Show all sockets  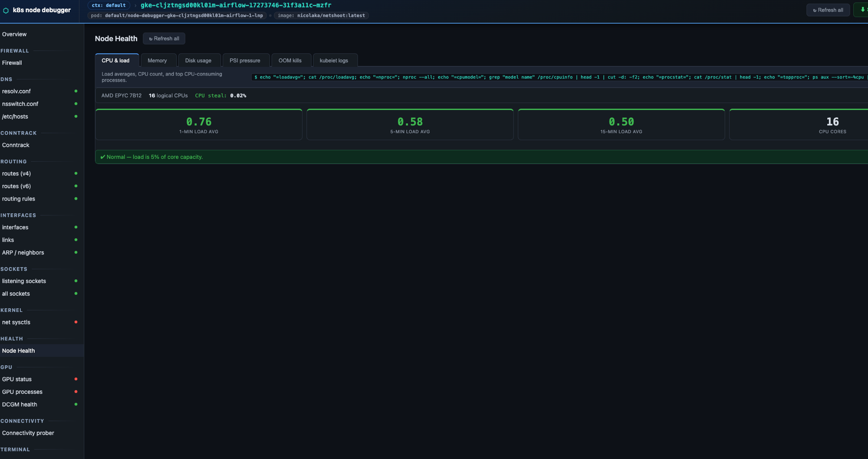[x=16, y=294]
